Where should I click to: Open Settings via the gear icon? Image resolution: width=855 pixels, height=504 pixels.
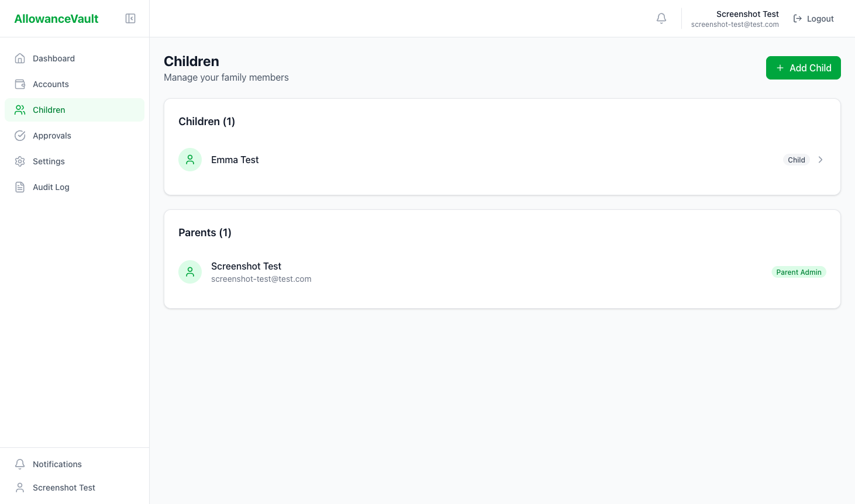tap(20, 161)
